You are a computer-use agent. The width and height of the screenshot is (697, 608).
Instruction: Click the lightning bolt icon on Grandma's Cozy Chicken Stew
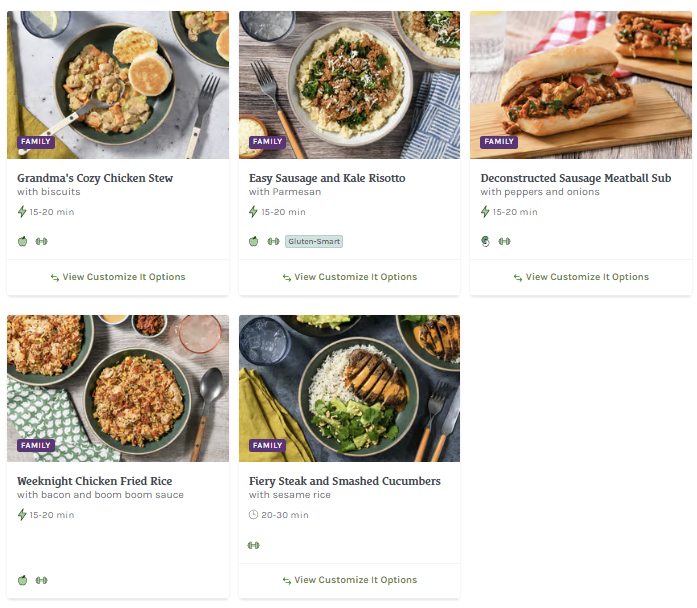[22, 212]
